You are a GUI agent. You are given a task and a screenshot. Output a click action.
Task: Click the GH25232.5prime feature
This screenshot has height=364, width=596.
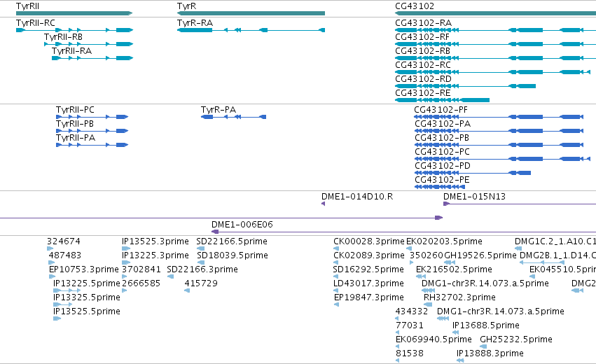(x=483, y=347)
